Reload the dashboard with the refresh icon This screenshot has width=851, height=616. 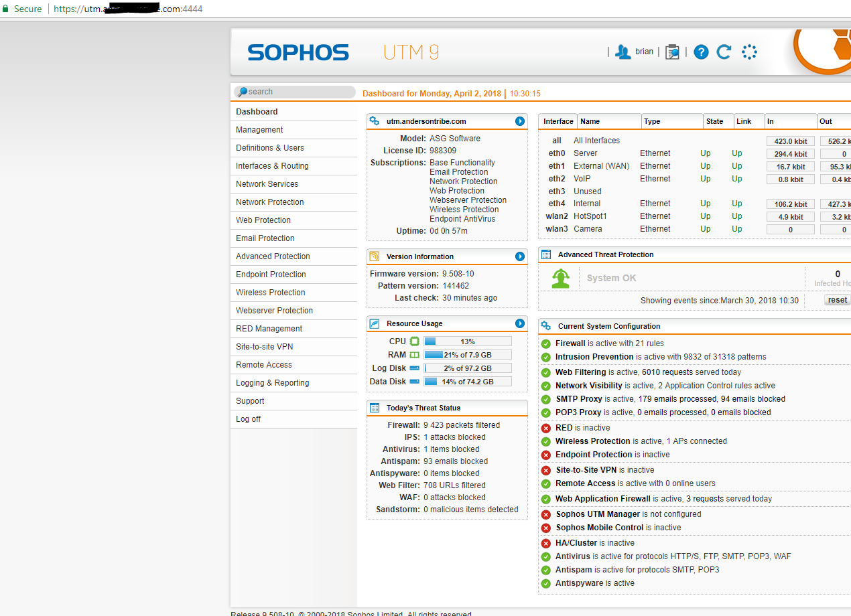click(724, 52)
